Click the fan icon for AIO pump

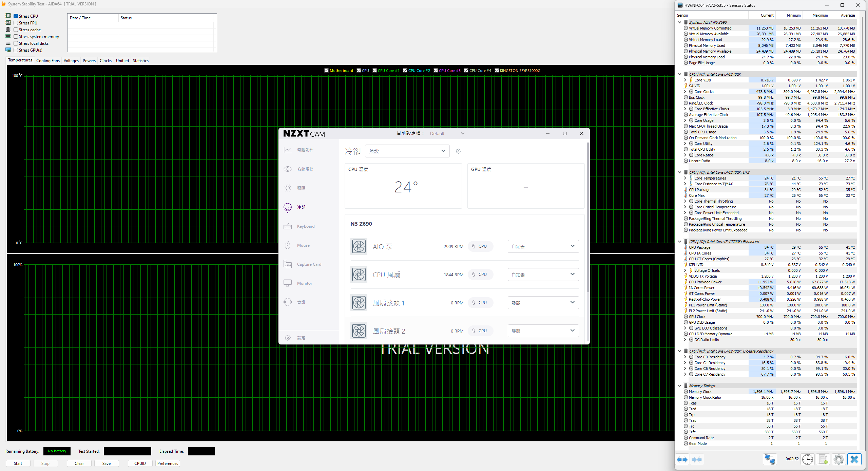pos(359,246)
